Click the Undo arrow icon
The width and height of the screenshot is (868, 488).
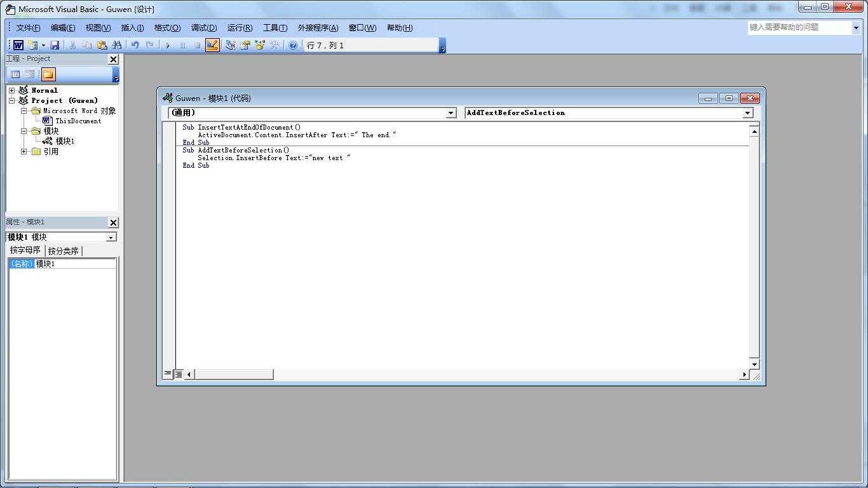135,45
